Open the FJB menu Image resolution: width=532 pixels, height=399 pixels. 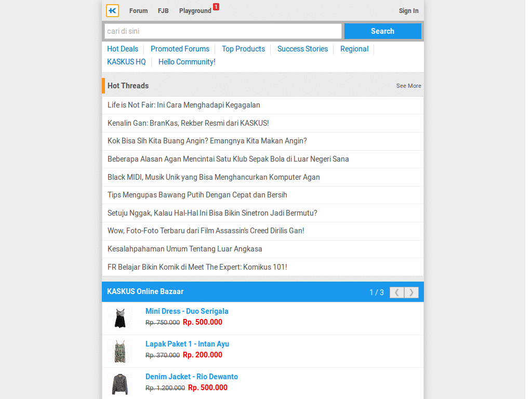(x=163, y=11)
